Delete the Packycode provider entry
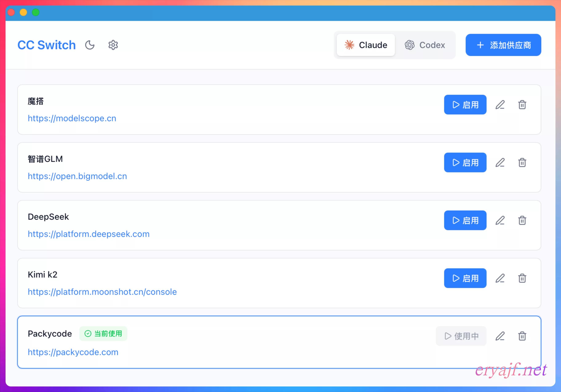Viewport: 561px width, 392px height. point(522,336)
